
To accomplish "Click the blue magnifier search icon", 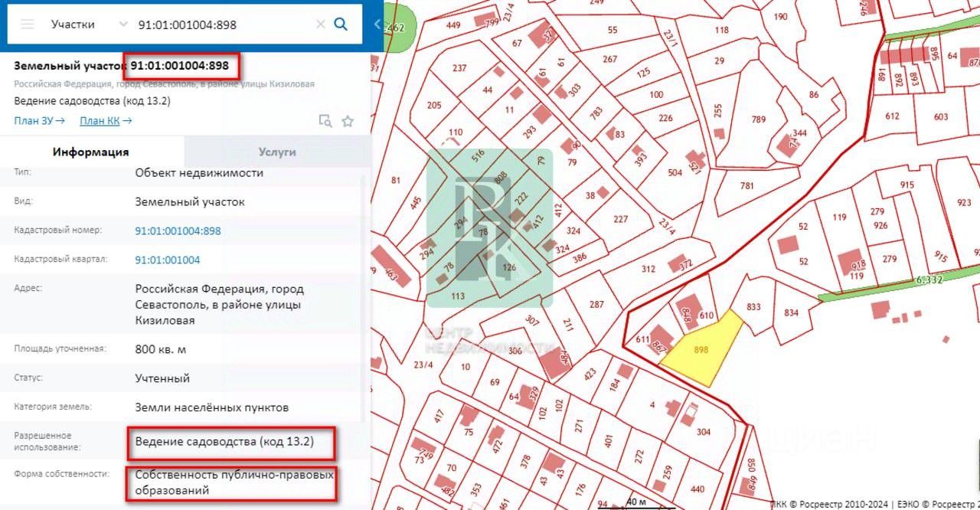I will click(341, 24).
